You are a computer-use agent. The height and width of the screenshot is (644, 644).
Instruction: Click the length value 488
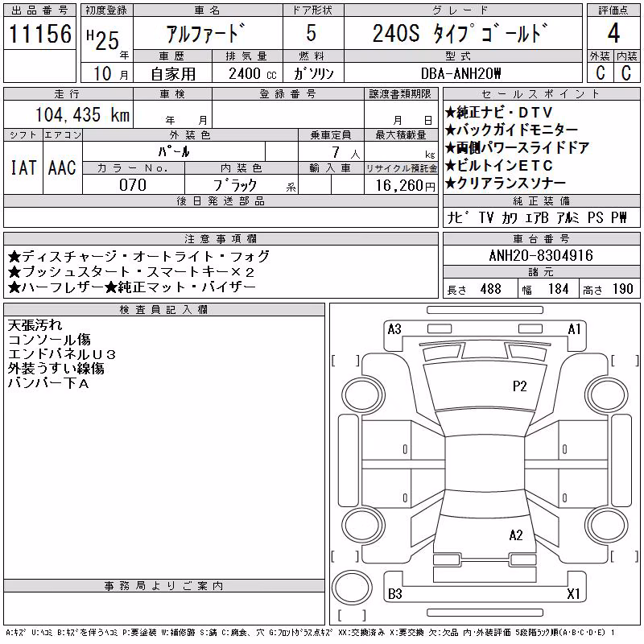(x=490, y=289)
